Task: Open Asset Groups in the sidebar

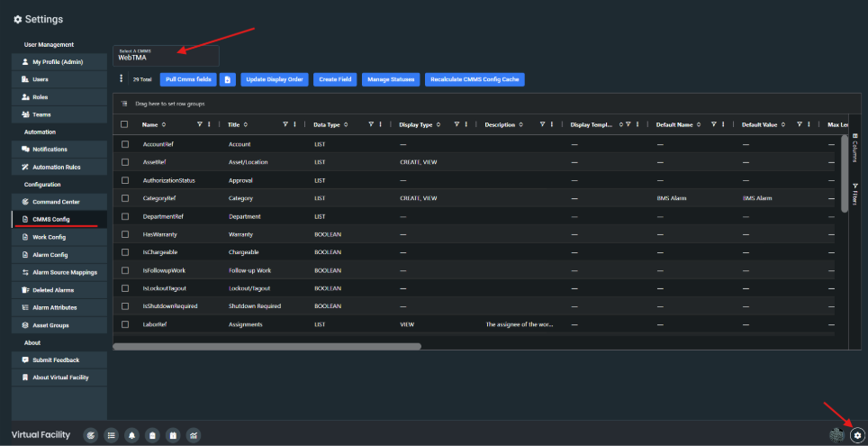Action: pyautogui.click(x=59, y=325)
